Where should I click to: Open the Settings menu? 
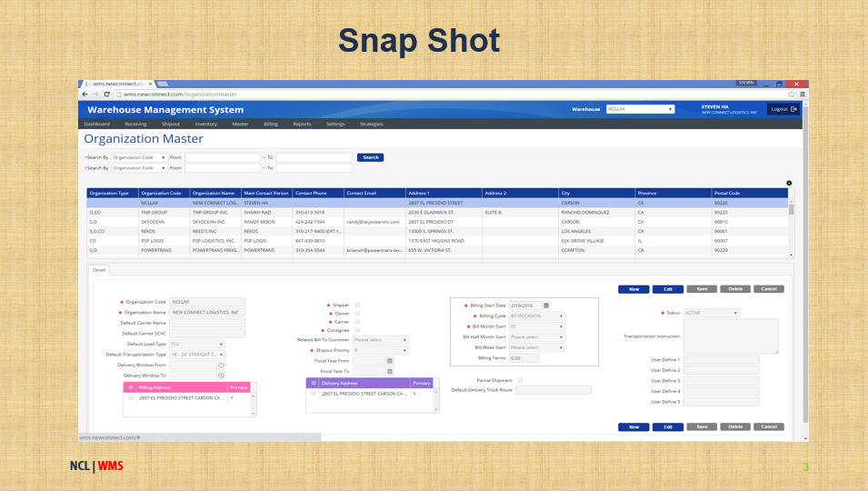click(335, 124)
